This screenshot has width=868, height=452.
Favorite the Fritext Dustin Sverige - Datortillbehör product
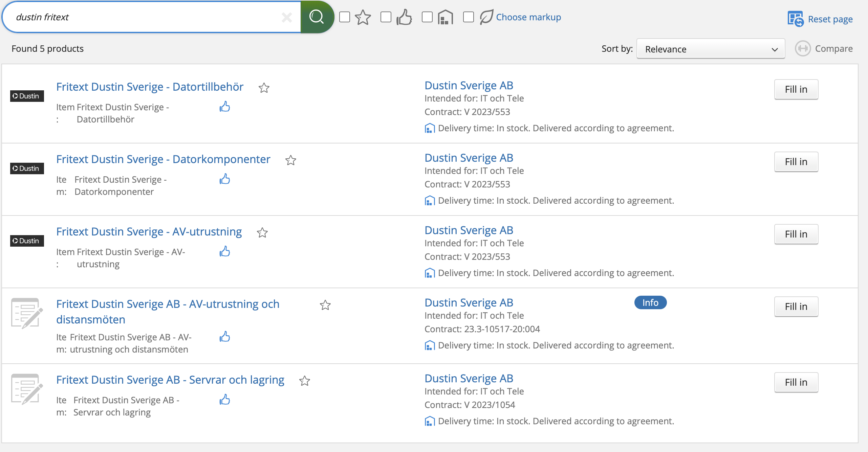pyautogui.click(x=264, y=88)
